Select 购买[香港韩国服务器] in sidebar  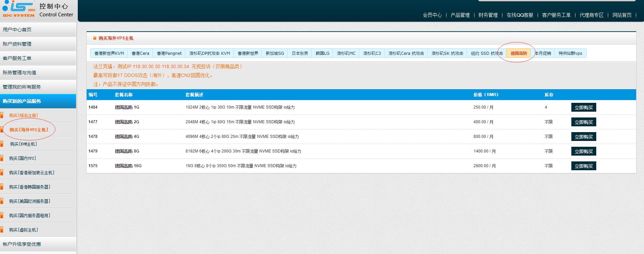pyautogui.click(x=30, y=187)
